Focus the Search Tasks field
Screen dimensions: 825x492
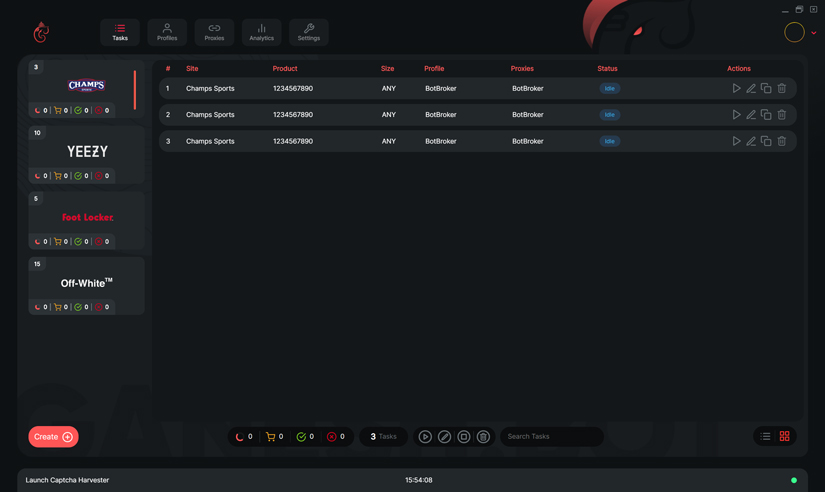(551, 437)
